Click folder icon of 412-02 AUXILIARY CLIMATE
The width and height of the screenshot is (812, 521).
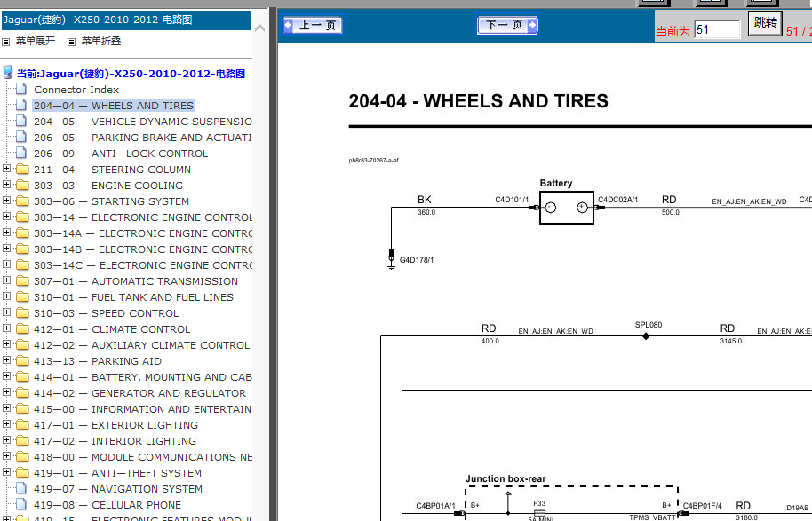[22, 345]
